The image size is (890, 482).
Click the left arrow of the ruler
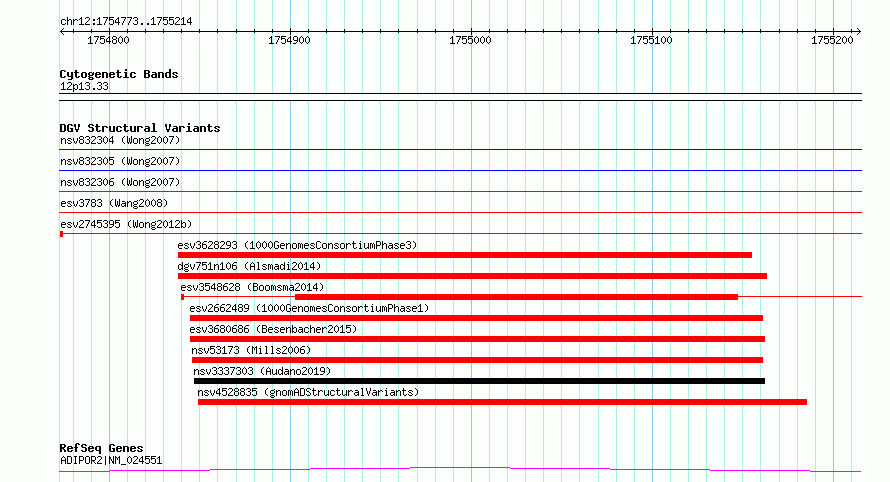(62, 32)
